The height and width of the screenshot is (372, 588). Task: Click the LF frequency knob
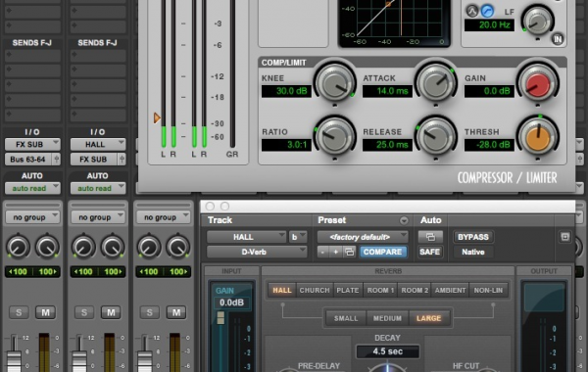tap(538, 21)
